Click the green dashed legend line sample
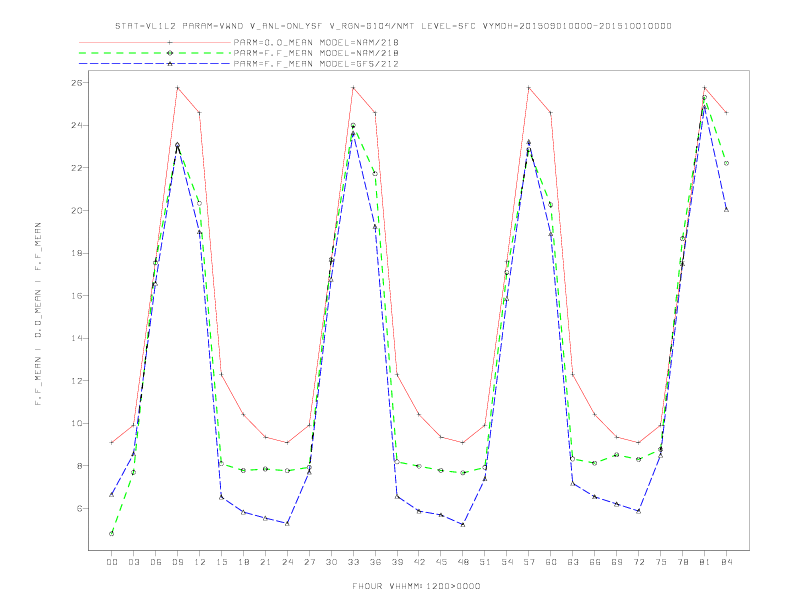 point(155,53)
